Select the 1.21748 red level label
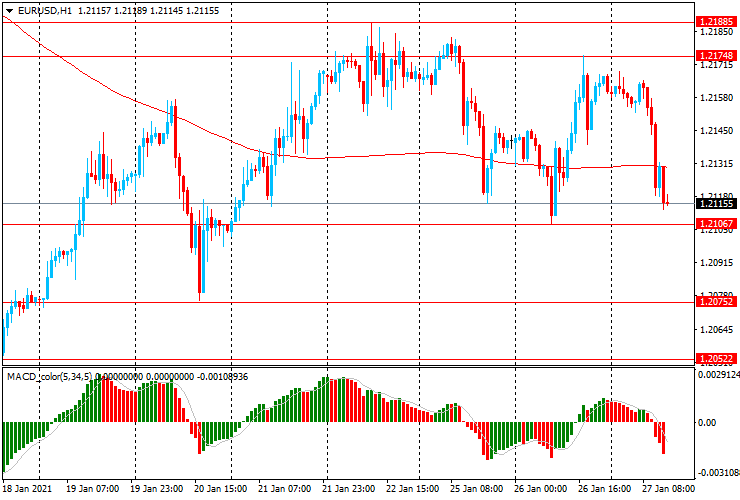740x500 pixels. point(716,56)
